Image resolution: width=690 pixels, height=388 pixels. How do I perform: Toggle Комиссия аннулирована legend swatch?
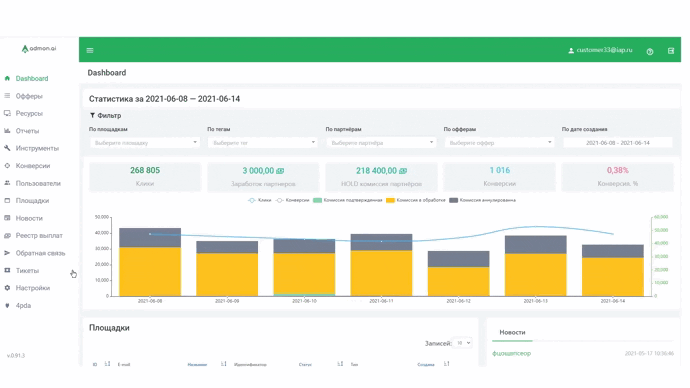(x=453, y=200)
